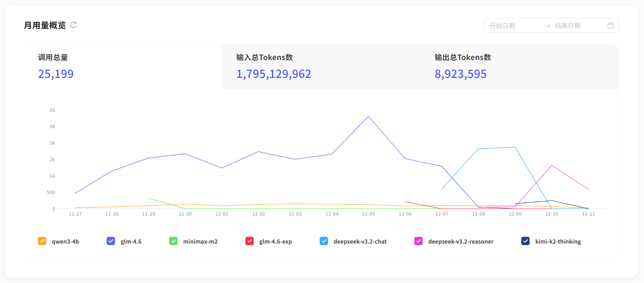The width and height of the screenshot is (644, 283).
Task: Switch to the 输入总Tokens数 tab
Action: (x=321, y=67)
